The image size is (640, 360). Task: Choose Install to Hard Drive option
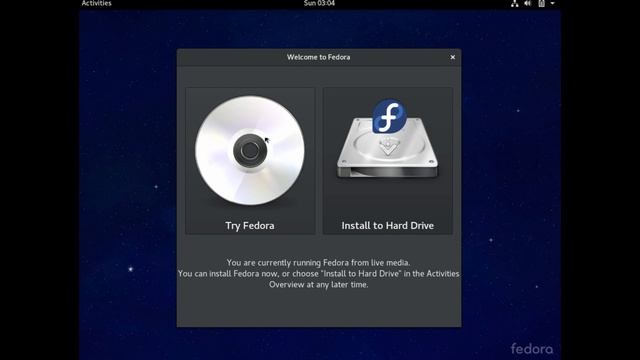388,161
